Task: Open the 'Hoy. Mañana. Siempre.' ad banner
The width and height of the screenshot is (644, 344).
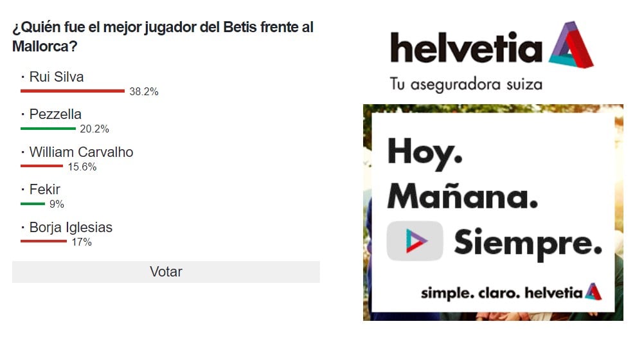Action: click(x=493, y=212)
